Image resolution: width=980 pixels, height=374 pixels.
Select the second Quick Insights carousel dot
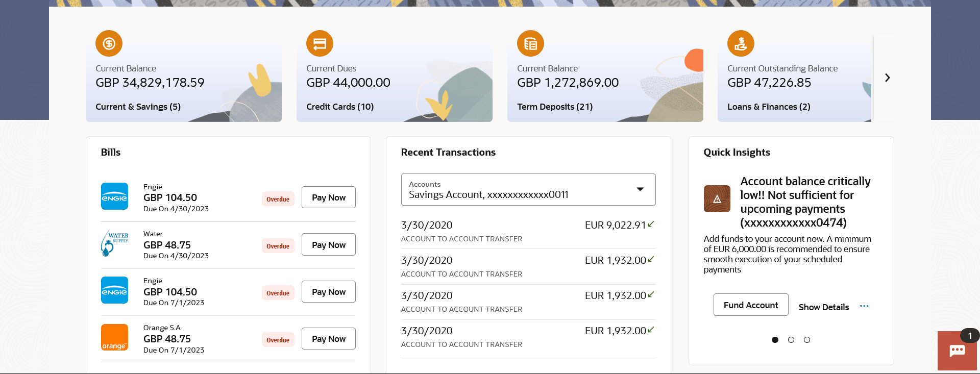(x=791, y=340)
